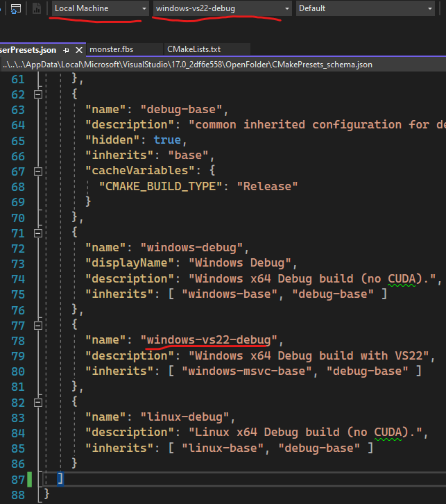This screenshot has height=504, width=446.
Task: Click the squiggled CUDA word on line 74
Action: 402,279
